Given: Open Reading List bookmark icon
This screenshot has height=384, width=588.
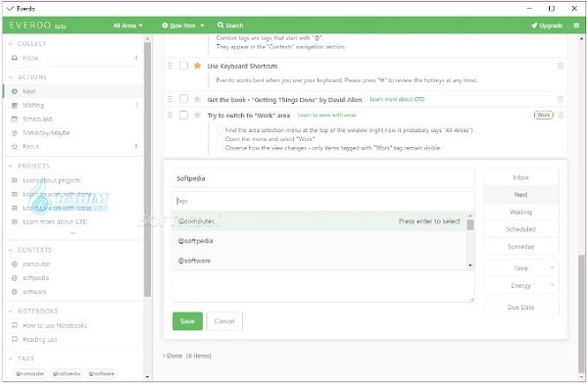Looking at the screenshot, I should [x=15, y=339].
